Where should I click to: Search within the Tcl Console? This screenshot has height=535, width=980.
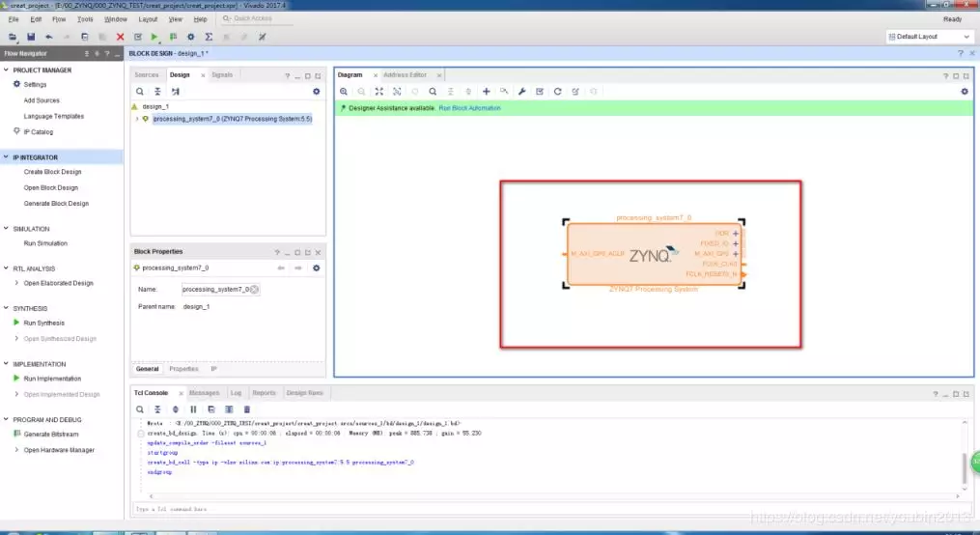(140, 409)
